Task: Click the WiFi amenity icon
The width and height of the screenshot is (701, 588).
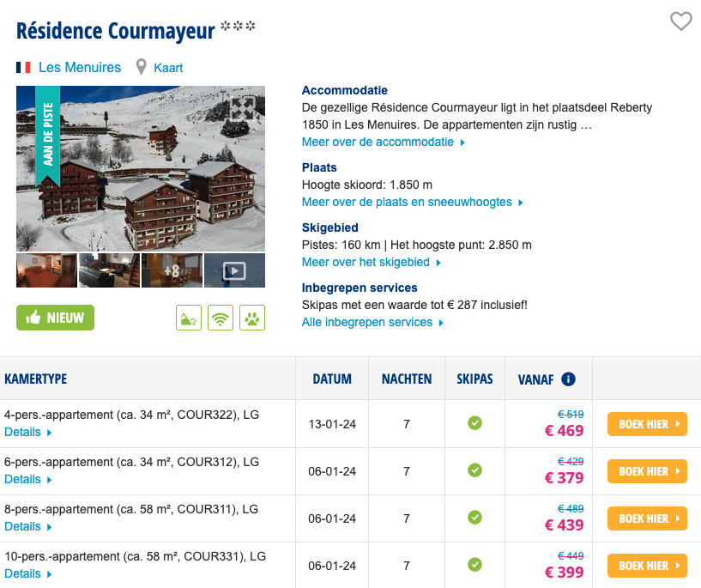Action: (221, 318)
